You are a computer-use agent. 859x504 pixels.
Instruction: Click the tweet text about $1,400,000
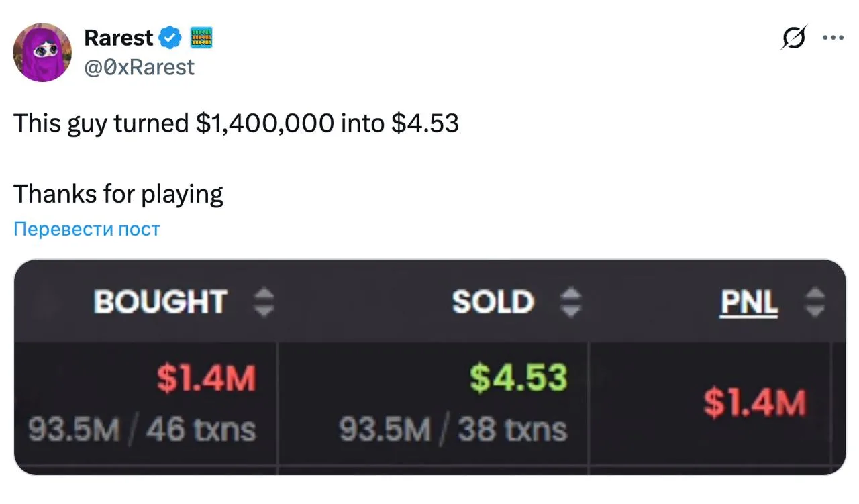coord(236,123)
